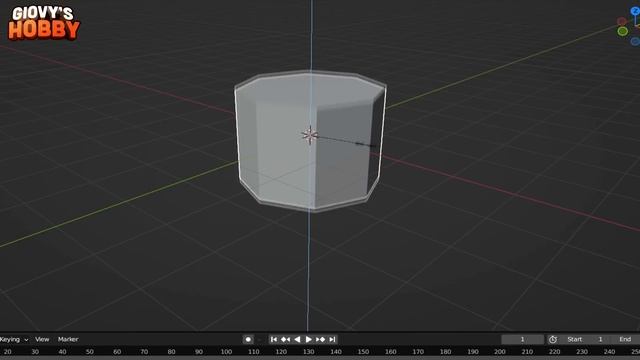Click frame 240 on the timeline ruler
640x360 pixels.
609,351
